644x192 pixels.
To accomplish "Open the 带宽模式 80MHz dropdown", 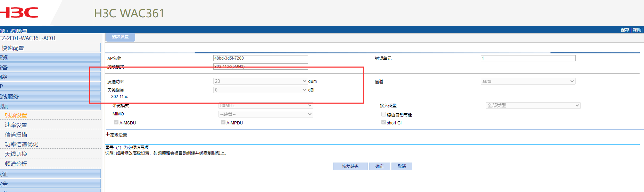I will [266, 105].
